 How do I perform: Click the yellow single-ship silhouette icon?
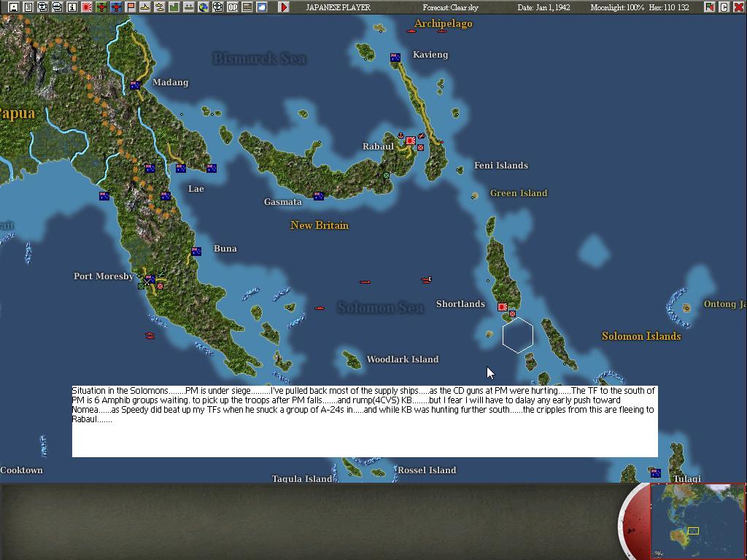click(145, 7)
